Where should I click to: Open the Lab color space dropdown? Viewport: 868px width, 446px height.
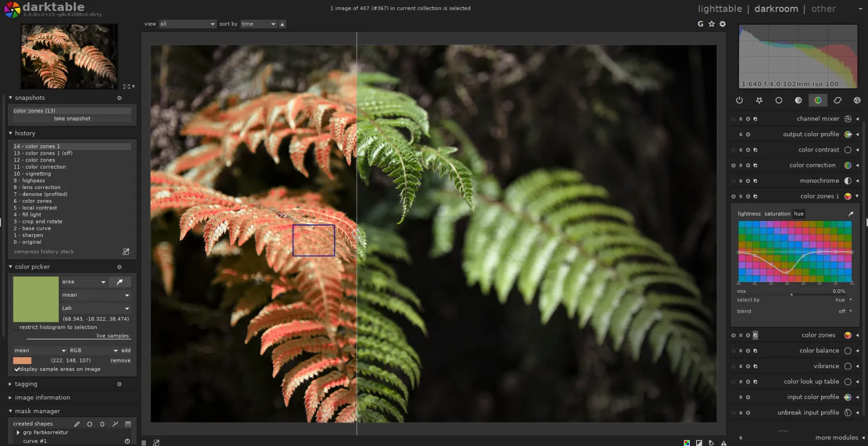coord(96,308)
